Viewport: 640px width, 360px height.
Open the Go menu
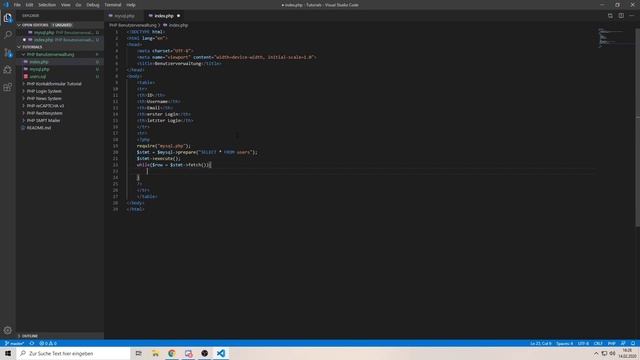78,5
